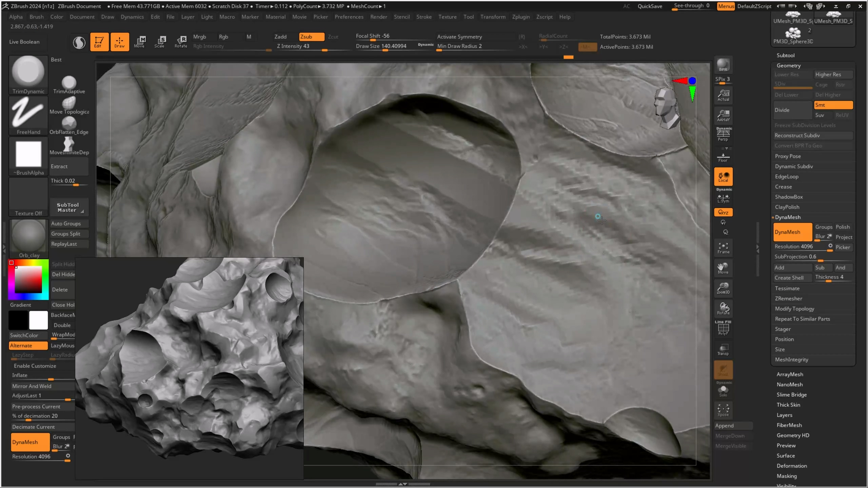868x488 pixels.
Task: Click the Zoom3D navigation icon
Action: [723, 288]
